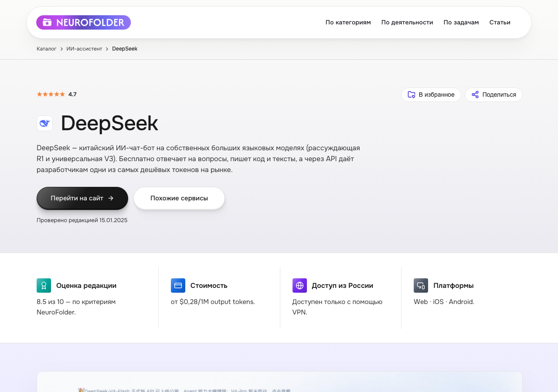Click the Платформы devices icon
The width and height of the screenshot is (558, 392).
pos(421,285)
